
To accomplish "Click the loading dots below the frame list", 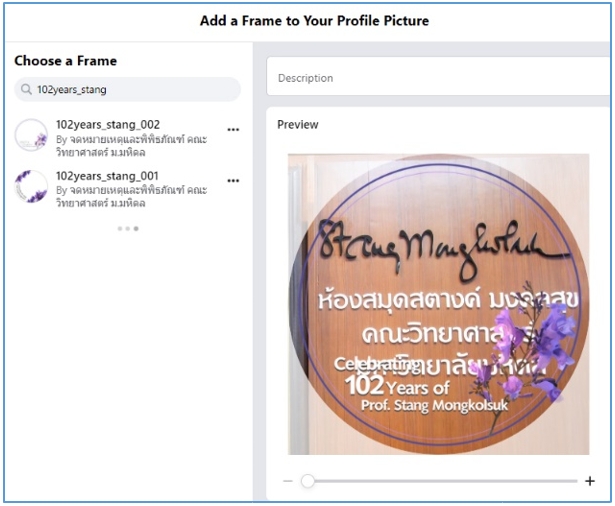I will click(x=128, y=229).
